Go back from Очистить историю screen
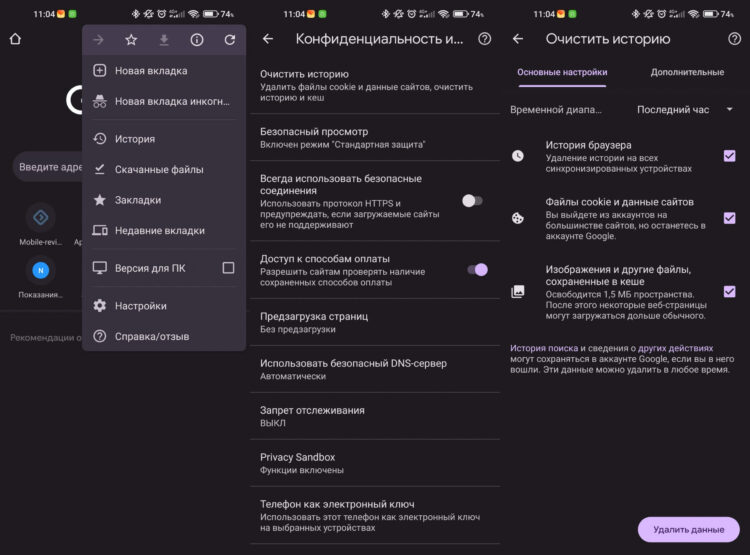This screenshot has height=555, width=750. click(518, 39)
